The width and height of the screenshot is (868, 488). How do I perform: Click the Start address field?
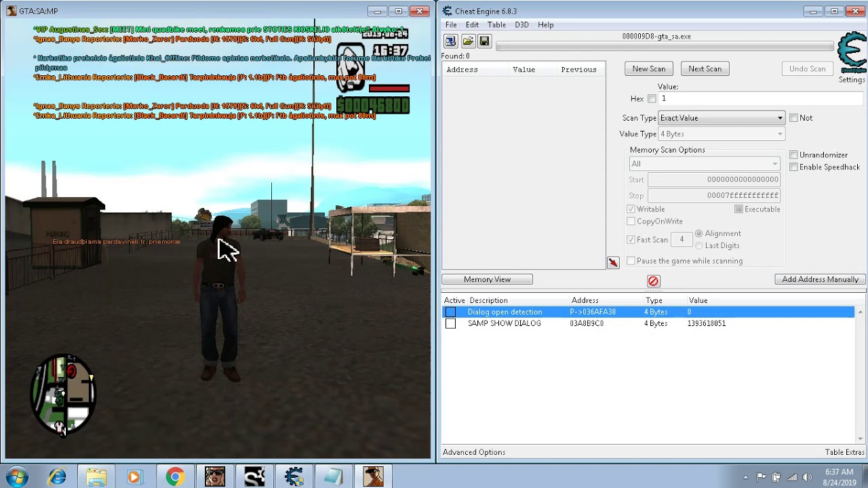pos(714,180)
